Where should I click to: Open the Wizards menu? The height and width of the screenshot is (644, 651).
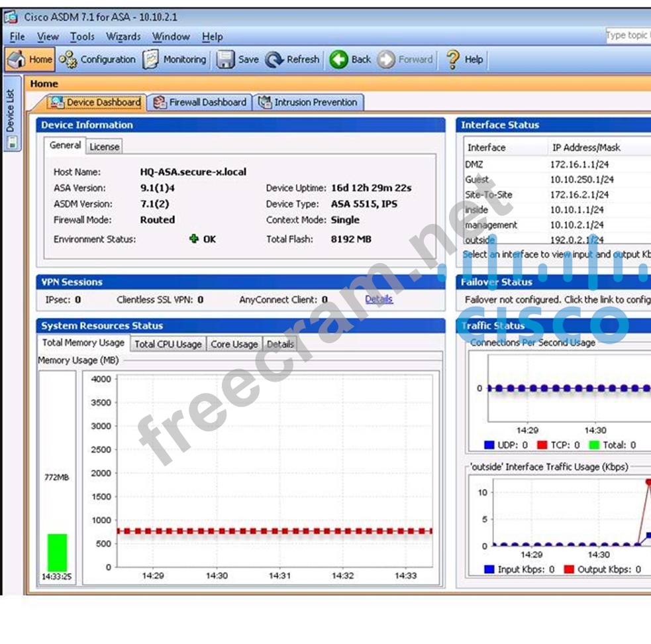coord(123,37)
